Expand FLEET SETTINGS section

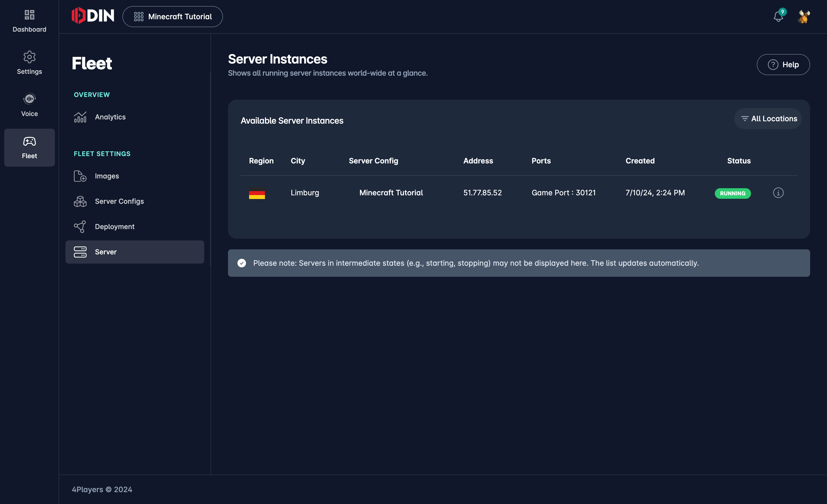click(x=102, y=153)
